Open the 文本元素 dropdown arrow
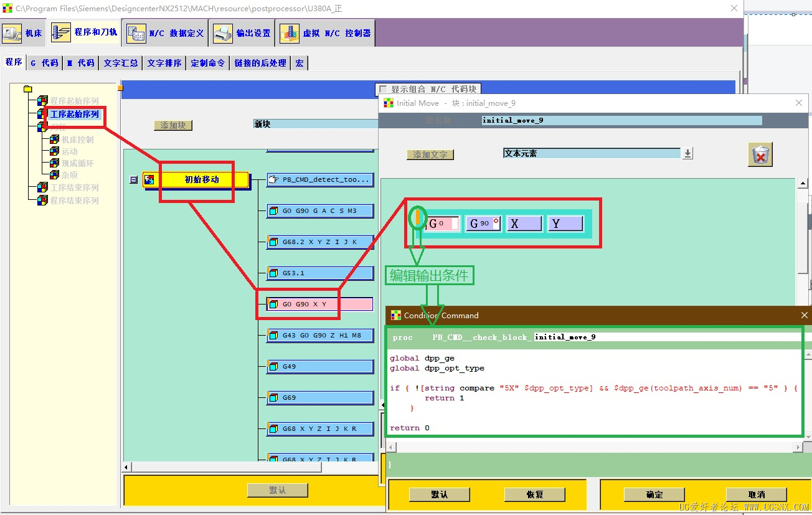The image size is (812, 515). [687, 153]
